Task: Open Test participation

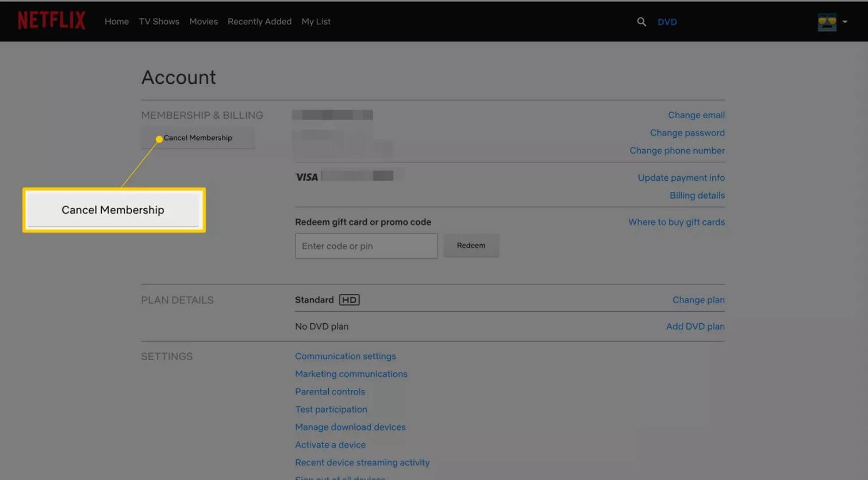Action: click(x=331, y=409)
